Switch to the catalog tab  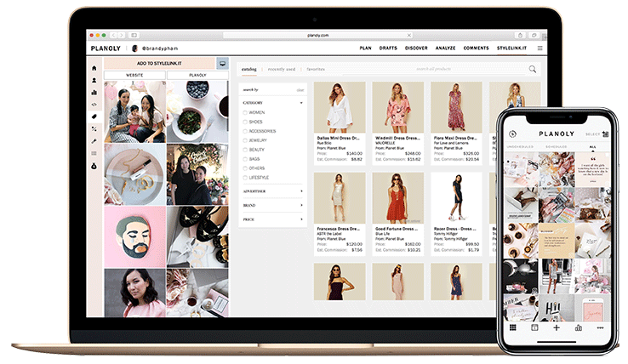(x=249, y=69)
